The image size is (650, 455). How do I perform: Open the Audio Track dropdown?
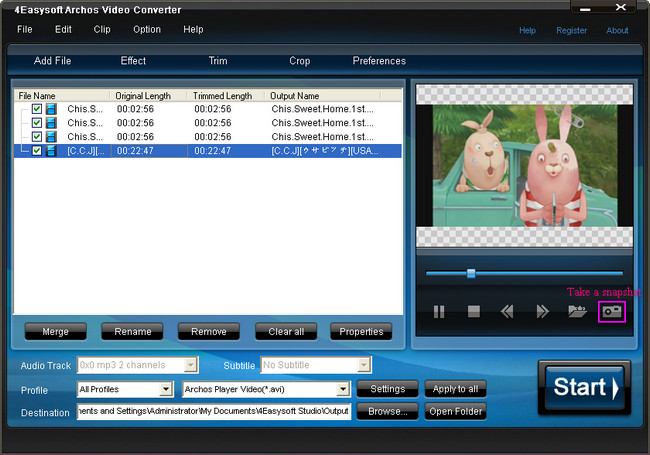click(190, 365)
